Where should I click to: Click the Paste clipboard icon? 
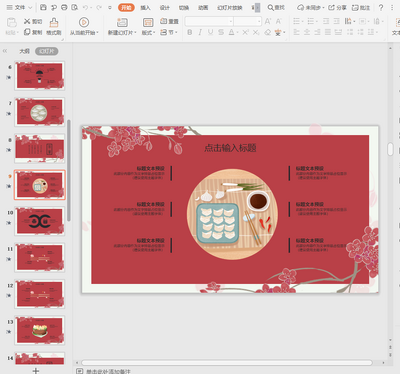tap(12, 22)
